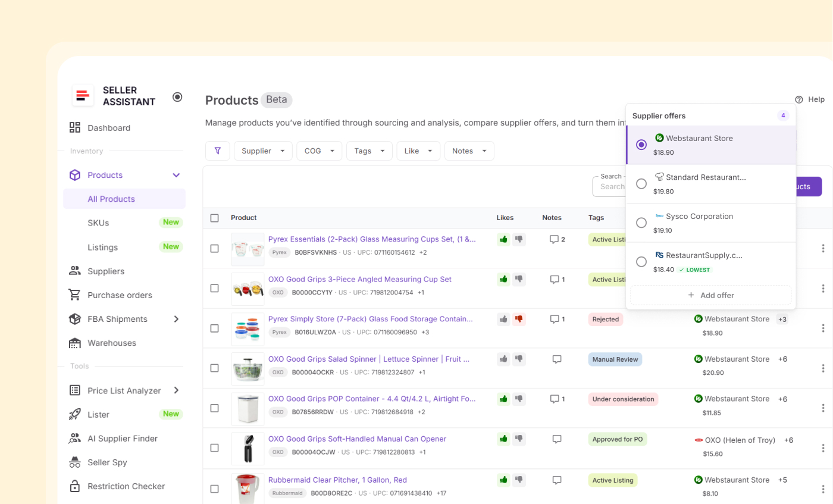Select the Sysco Corporation offer radio button
833x504 pixels.
(641, 223)
